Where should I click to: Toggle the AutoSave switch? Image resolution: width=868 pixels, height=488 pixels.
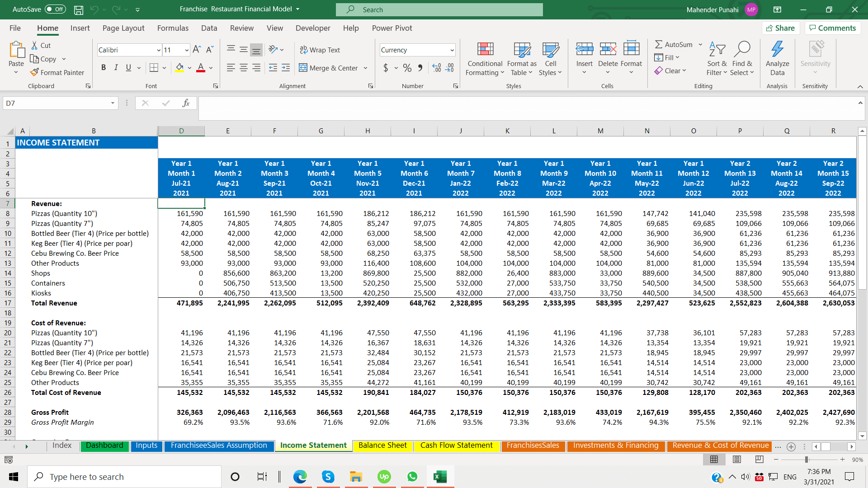coord(55,9)
